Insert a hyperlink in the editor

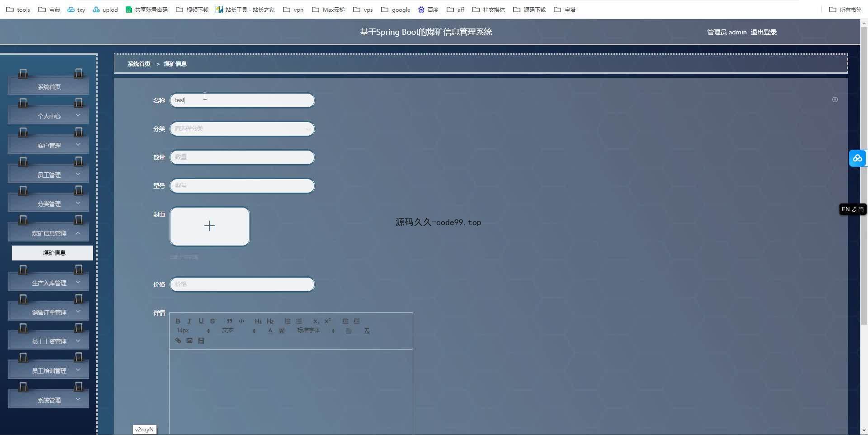178,341
